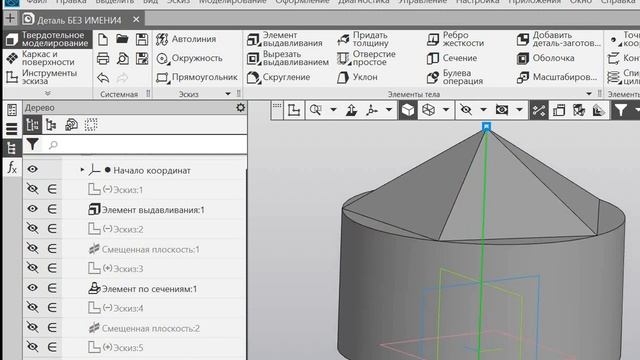
Task: Close the Деталь БЕЗ ИМЕНИ4 tab
Action: click(x=136, y=19)
